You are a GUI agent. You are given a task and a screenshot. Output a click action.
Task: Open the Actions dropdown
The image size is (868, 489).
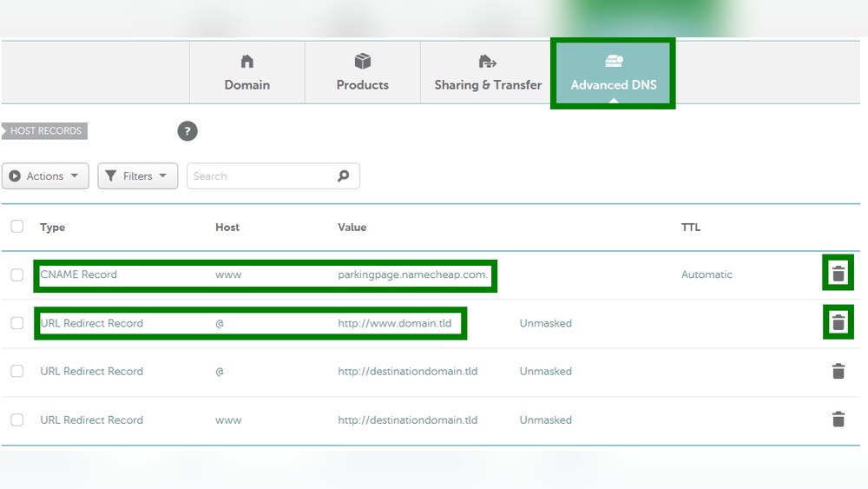45,176
